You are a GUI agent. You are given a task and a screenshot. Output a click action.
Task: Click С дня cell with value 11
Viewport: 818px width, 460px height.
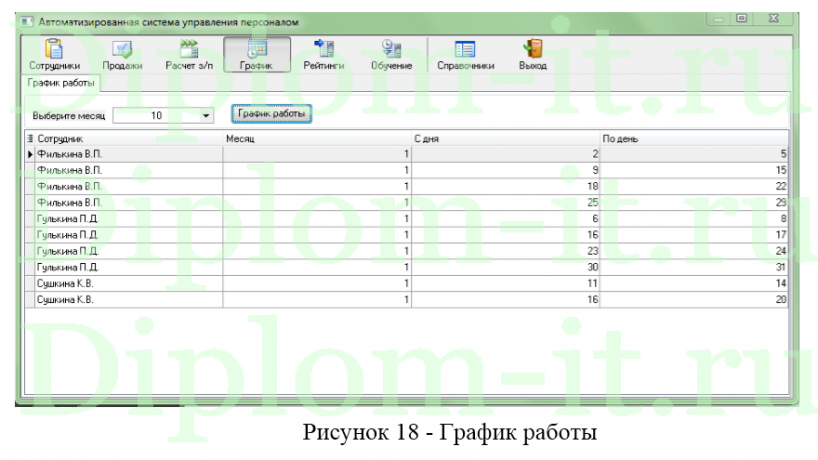click(506, 283)
